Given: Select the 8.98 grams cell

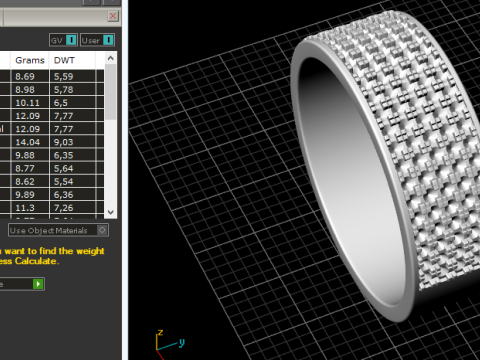Looking at the screenshot, I should click(x=30, y=89).
